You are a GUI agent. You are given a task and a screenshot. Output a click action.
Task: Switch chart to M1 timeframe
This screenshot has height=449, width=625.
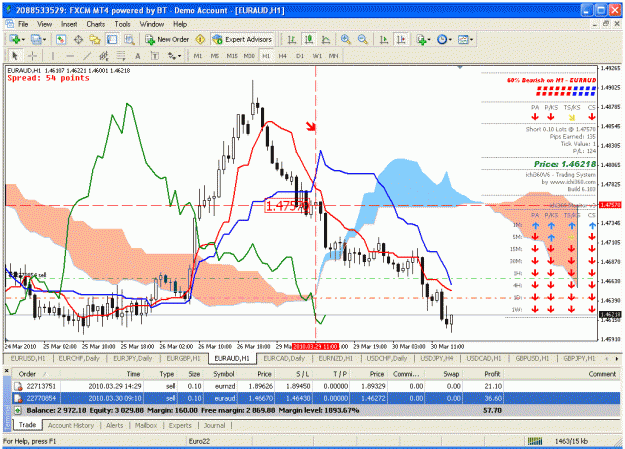pyautogui.click(x=198, y=56)
